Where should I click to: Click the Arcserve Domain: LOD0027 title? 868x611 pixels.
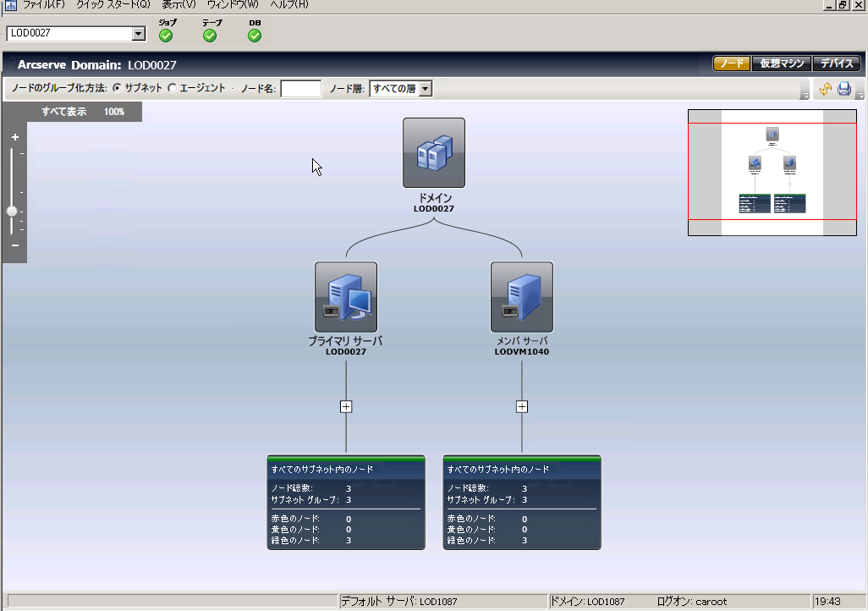(x=97, y=65)
